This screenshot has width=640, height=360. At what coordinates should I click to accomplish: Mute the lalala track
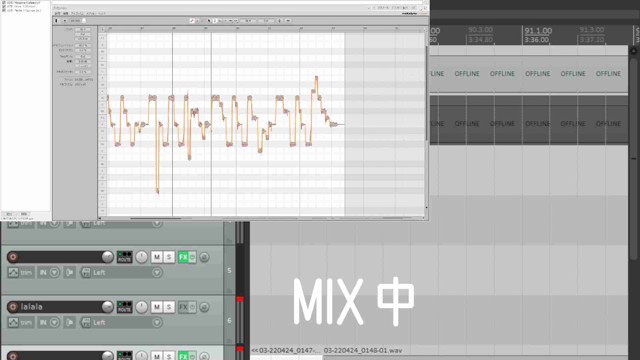pos(156,307)
